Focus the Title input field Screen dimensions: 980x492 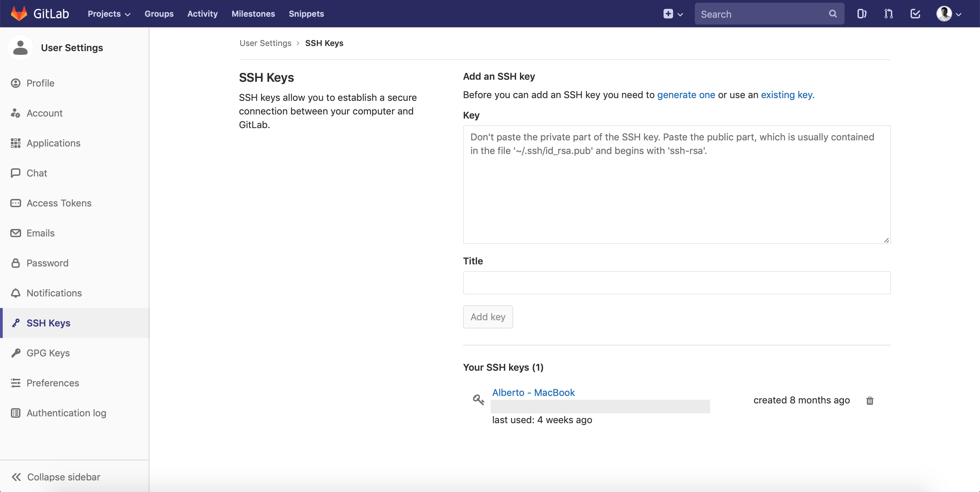point(676,283)
